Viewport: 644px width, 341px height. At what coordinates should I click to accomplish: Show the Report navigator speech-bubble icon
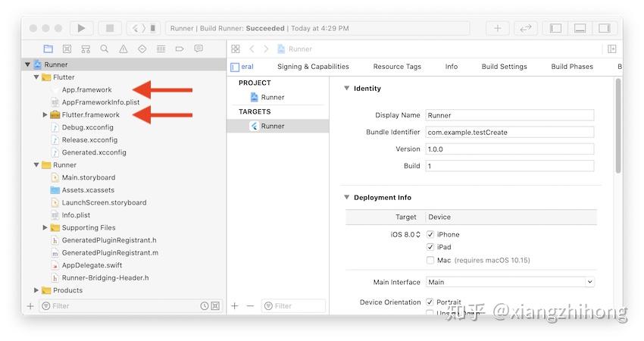pyautogui.click(x=199, y=49)
